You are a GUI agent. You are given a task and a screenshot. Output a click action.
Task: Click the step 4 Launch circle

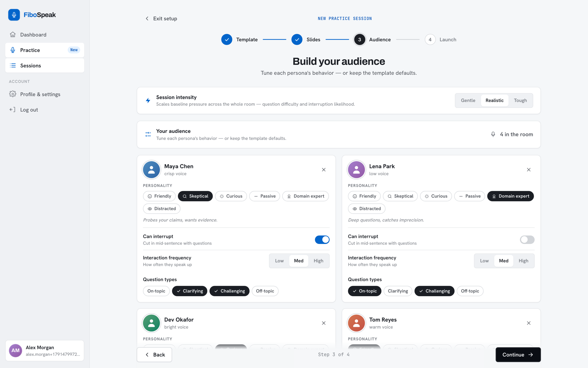tap(430, 39)
